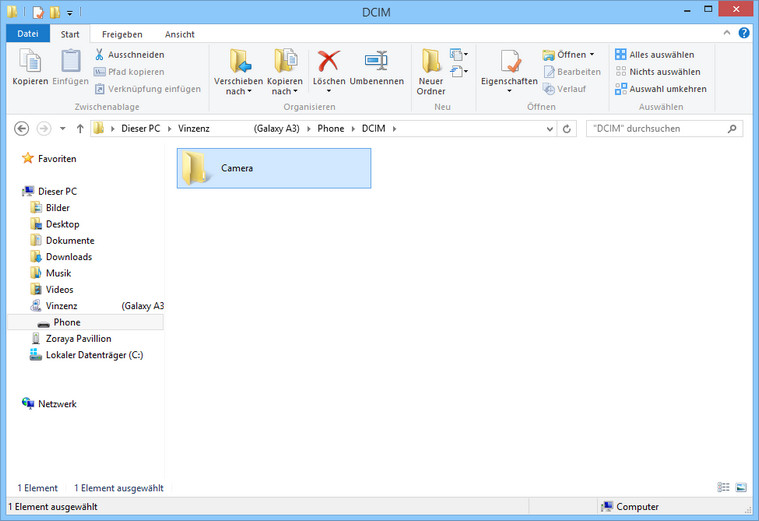The image size is (759, 521).
Task: Expand the Öffnen dropdown arrow
Action: click(592, 55)
